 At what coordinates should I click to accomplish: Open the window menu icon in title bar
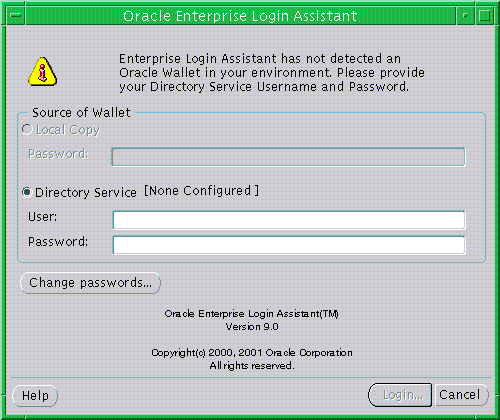tap(16, 16)
